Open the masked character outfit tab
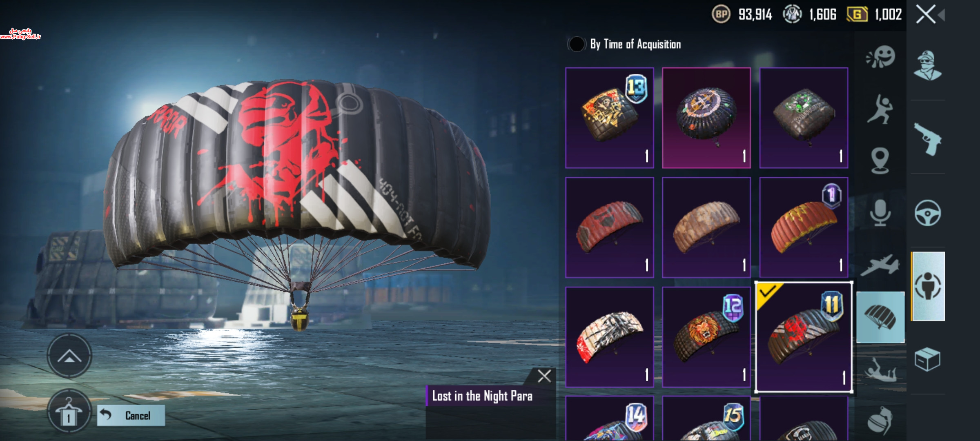 [927, 66]
